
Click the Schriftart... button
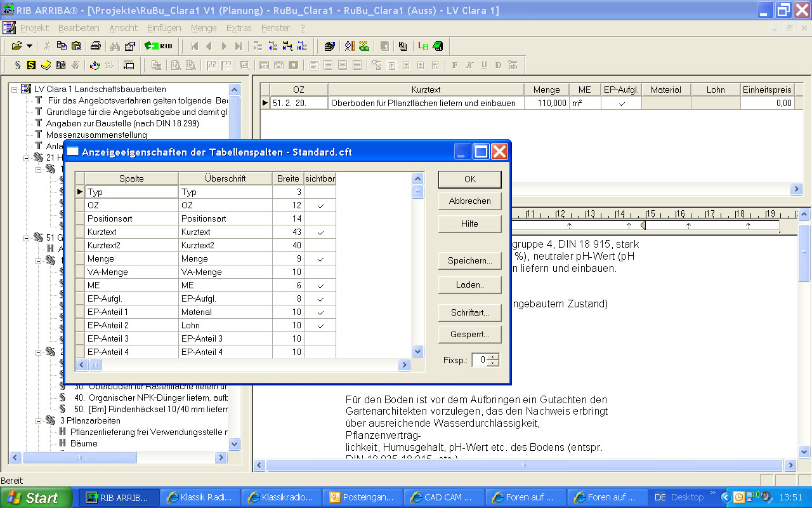tap(469, 312)
